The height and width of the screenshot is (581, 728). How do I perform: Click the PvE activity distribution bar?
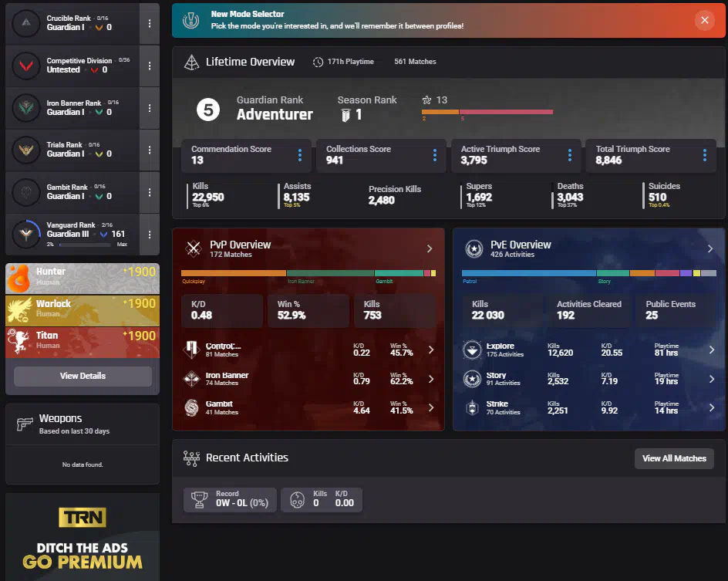(x=588, y=273)
